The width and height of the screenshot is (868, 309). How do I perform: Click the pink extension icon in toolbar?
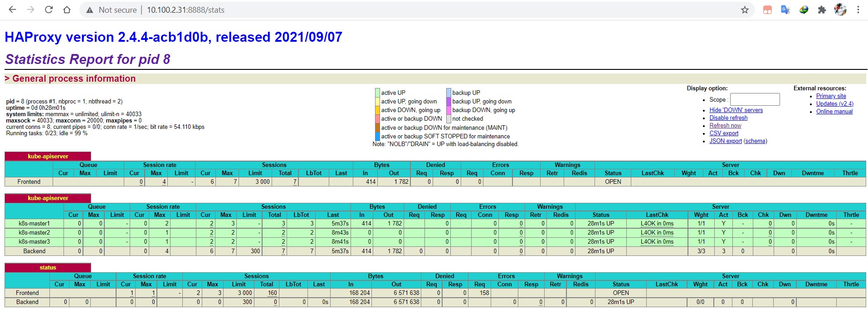(x=767, y=10)
